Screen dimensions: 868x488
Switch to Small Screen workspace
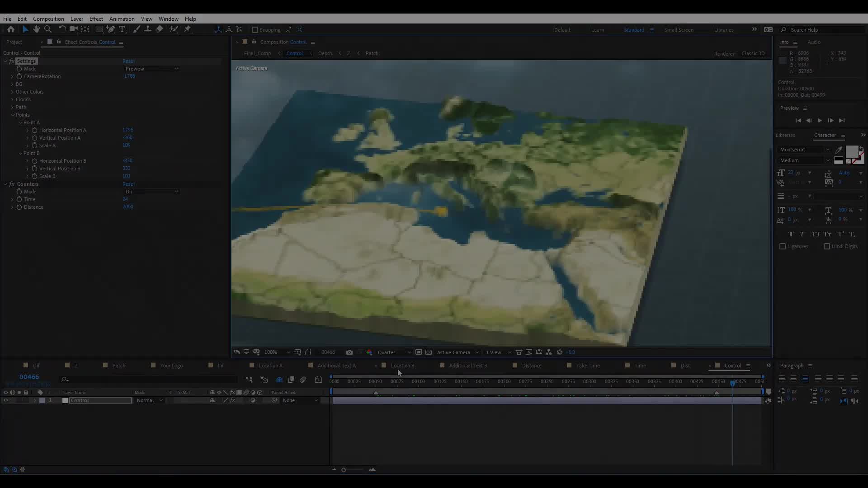coord(679,30)
